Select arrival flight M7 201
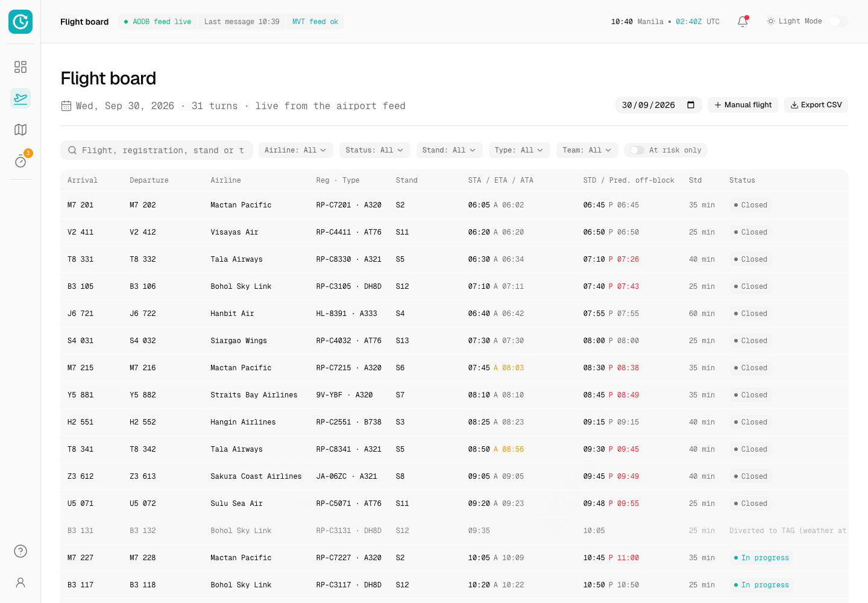 click(x=81, y=205)
